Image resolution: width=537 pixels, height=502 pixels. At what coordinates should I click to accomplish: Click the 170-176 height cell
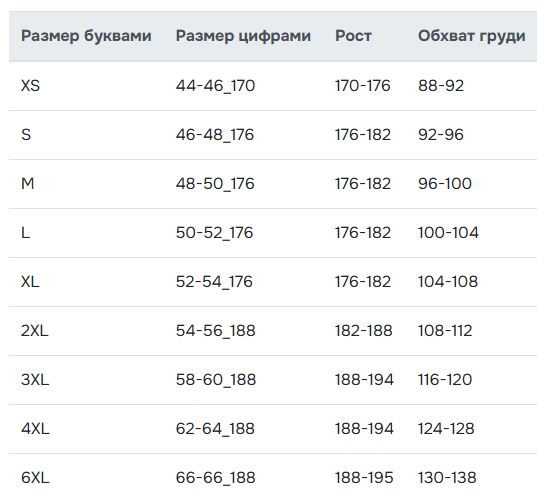tap(362, 86)
